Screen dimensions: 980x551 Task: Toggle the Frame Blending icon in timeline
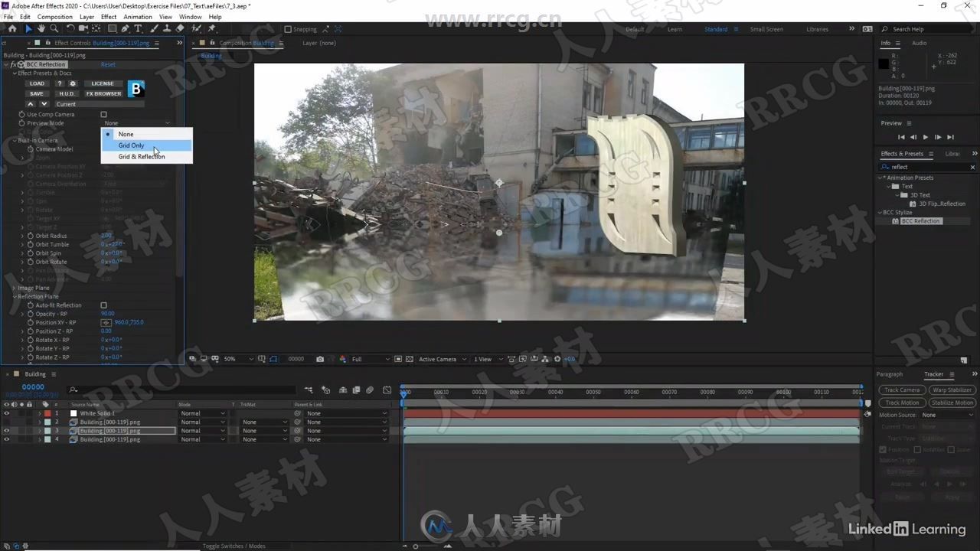point(356,390)
